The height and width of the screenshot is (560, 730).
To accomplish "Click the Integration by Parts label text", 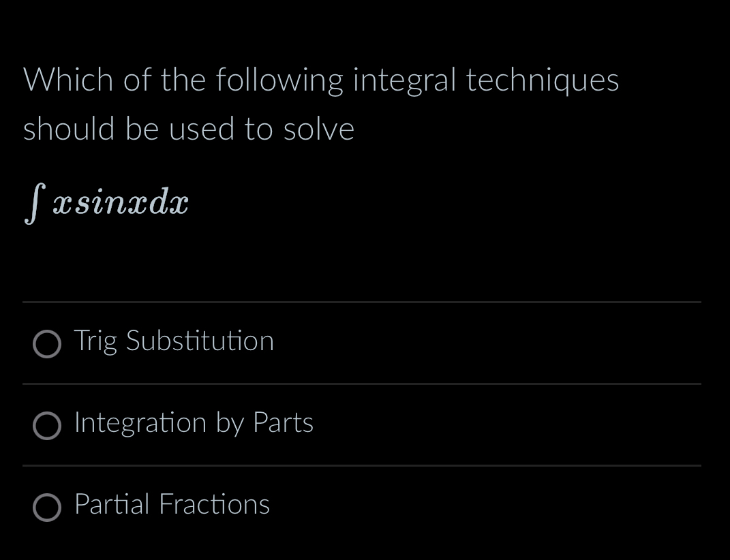I will (193, 424).
